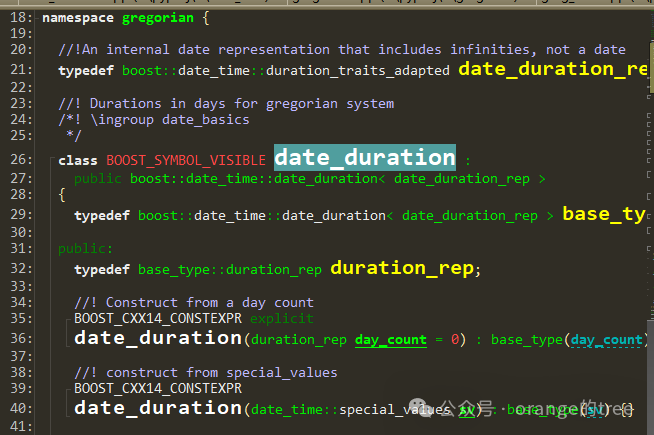This screenshot has width=654, height=435.
Task: Click the 'duration_rep' parameter type on line 36
Action: click(299, 340)
